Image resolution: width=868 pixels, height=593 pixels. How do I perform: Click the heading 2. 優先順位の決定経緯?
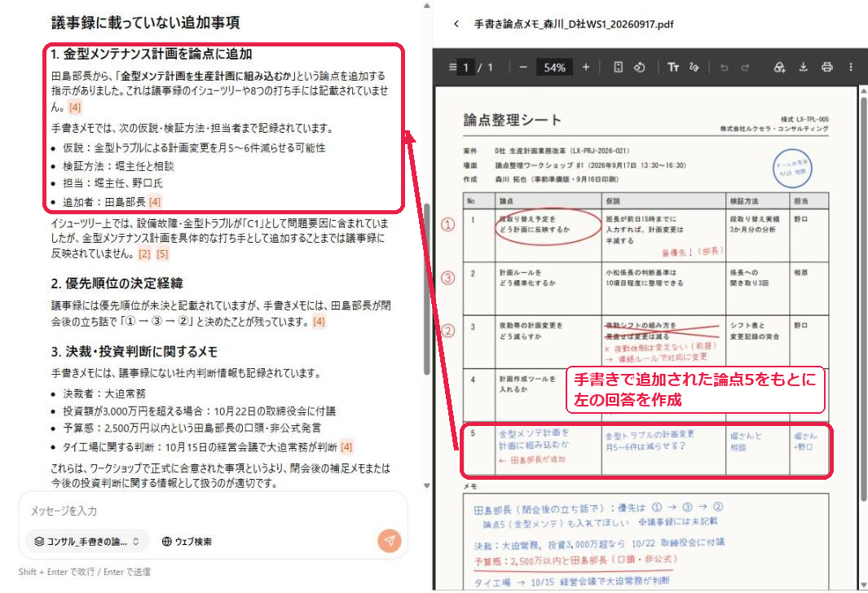pos(117,283)
